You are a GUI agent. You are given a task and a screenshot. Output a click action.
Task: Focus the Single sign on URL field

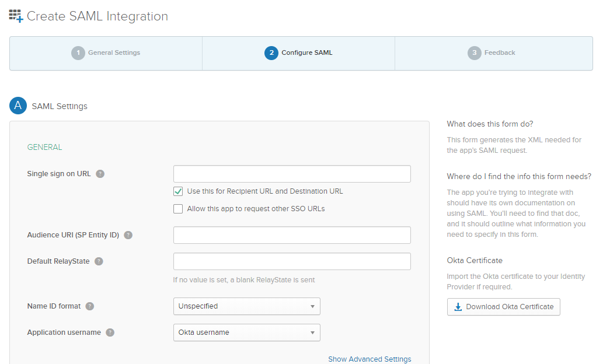coord(292,174)
